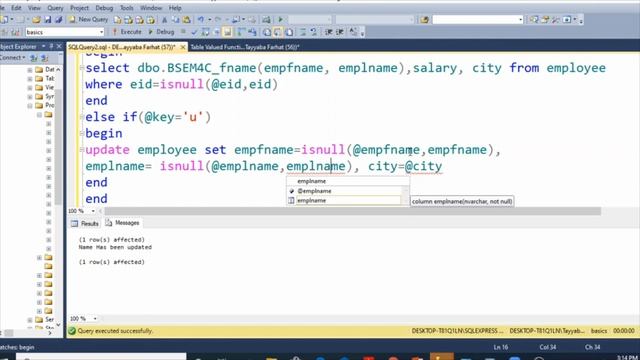Expand the 'Dat' folder node
The image size is (640, 360).
pyautogui.click(x=30, y=70)
